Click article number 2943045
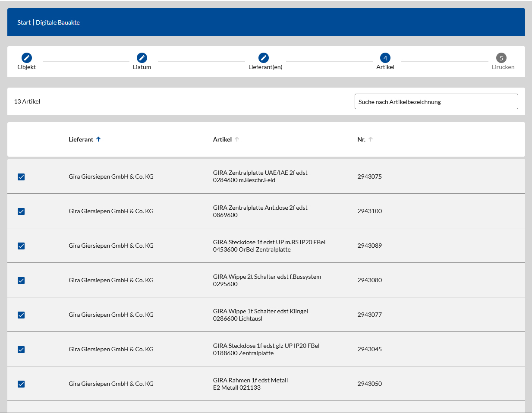This screenshot has width=532, height=413. click(370, 349)
